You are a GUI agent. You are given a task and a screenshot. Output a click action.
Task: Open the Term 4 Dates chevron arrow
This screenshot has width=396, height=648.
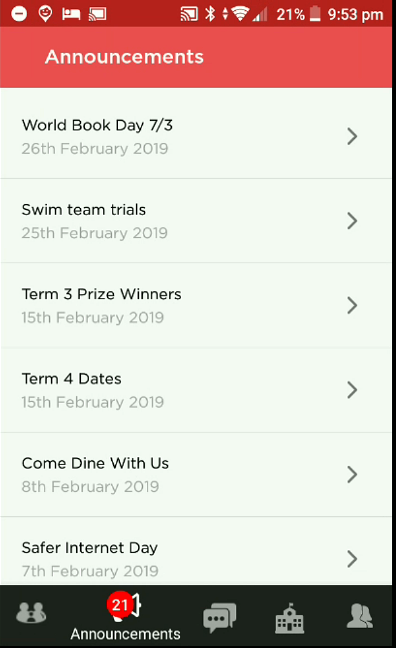[x=352, y=390]
